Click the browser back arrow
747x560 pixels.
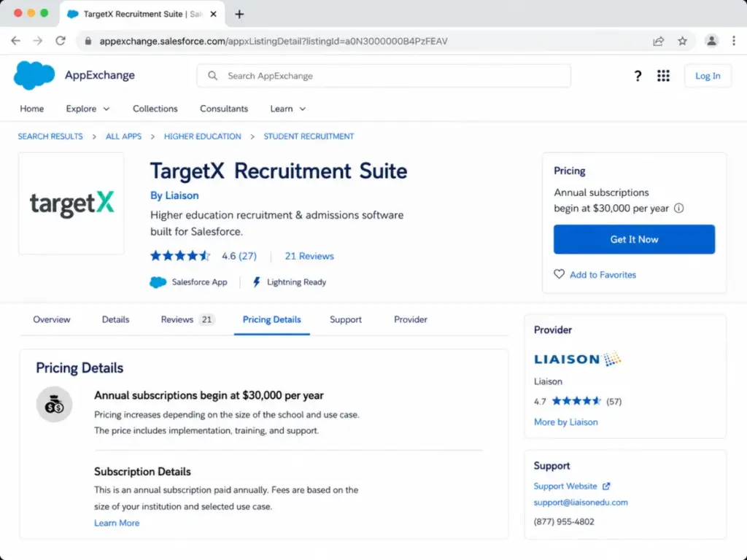pos(16,41)
